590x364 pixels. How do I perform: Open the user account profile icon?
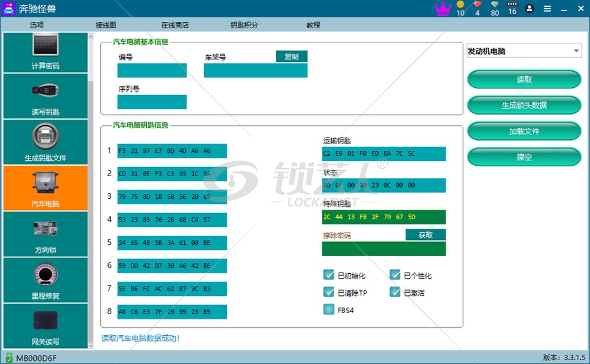point(529,9)
